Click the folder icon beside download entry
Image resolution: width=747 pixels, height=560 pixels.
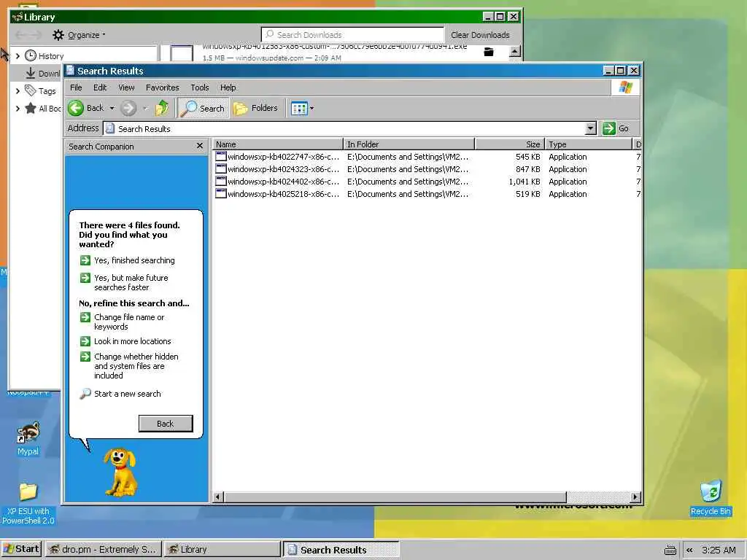pyautogui.click(x=489, y=52)
